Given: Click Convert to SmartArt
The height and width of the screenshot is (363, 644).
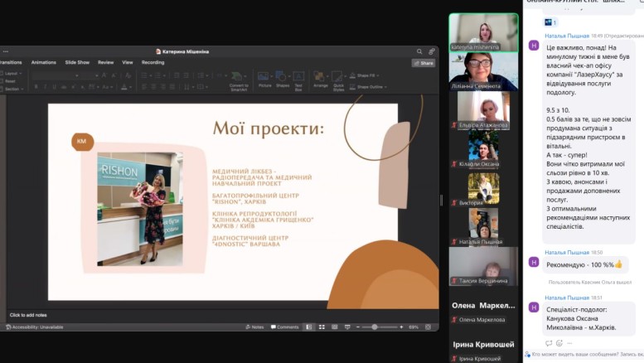Looking at the screenshot, I should (x=239, y=81).
